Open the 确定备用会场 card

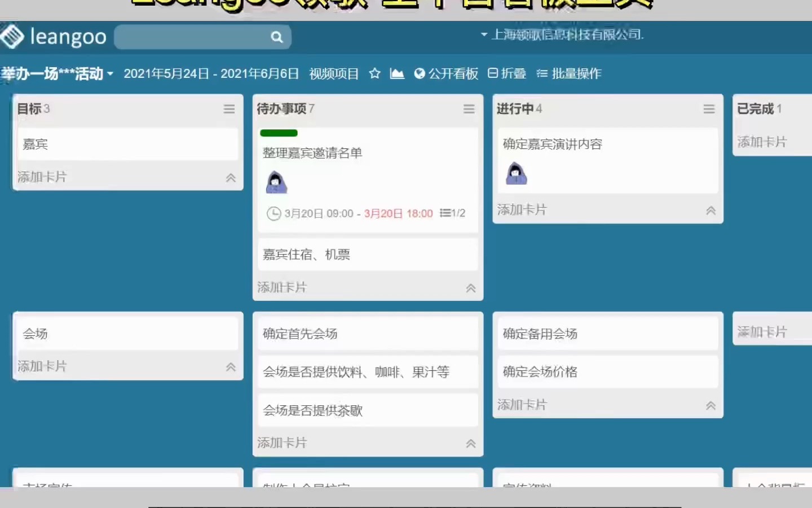pyautogui.click(x=608, y=334)
